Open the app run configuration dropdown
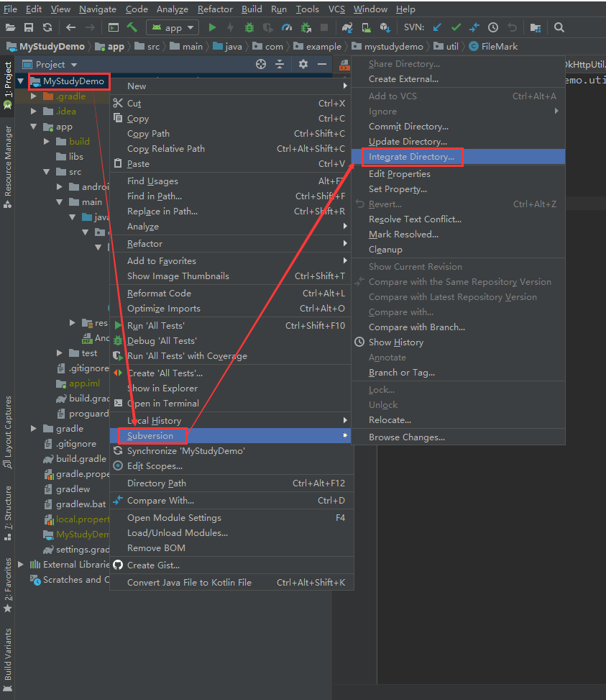Viewport: 606px width, 700px height. tap(173, 27)
